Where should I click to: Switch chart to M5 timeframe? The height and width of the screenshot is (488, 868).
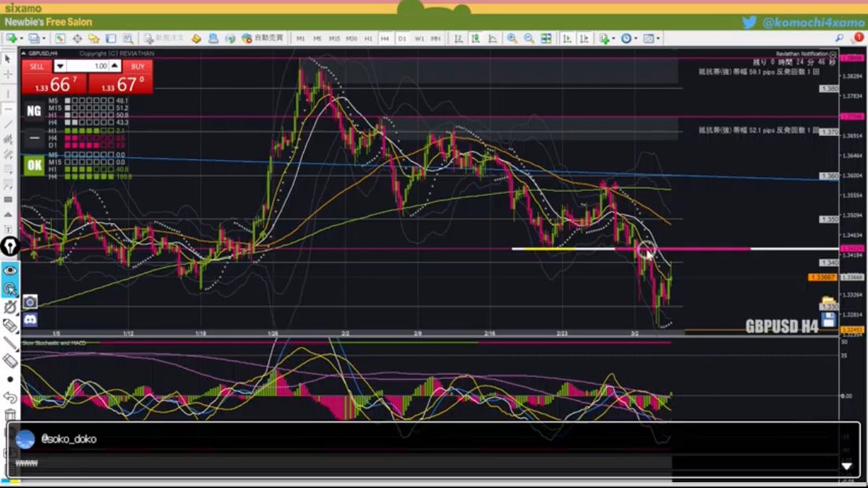318,38
